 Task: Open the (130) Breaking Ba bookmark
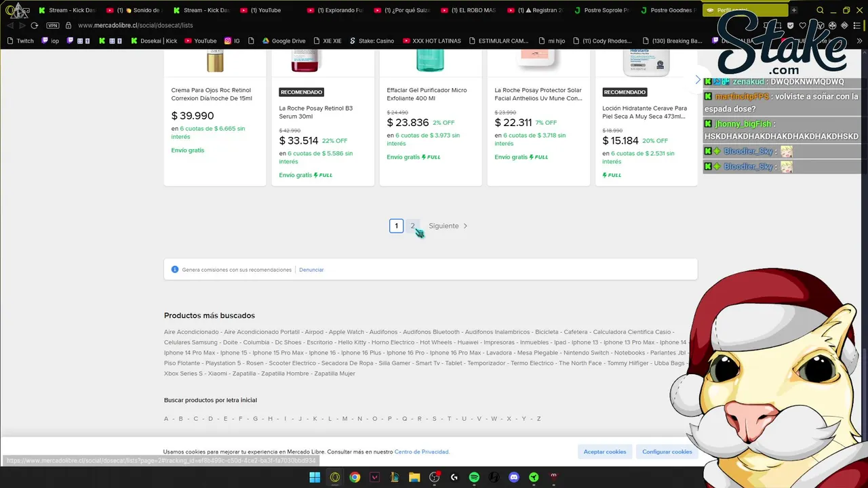(x=672, y=41)
